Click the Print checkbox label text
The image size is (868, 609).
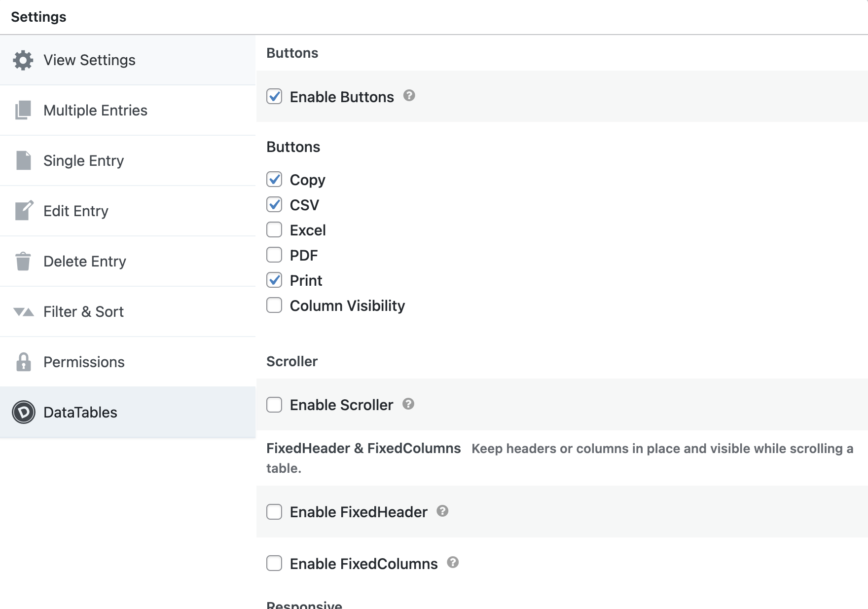pyautogui.click(x=306, y=281)
